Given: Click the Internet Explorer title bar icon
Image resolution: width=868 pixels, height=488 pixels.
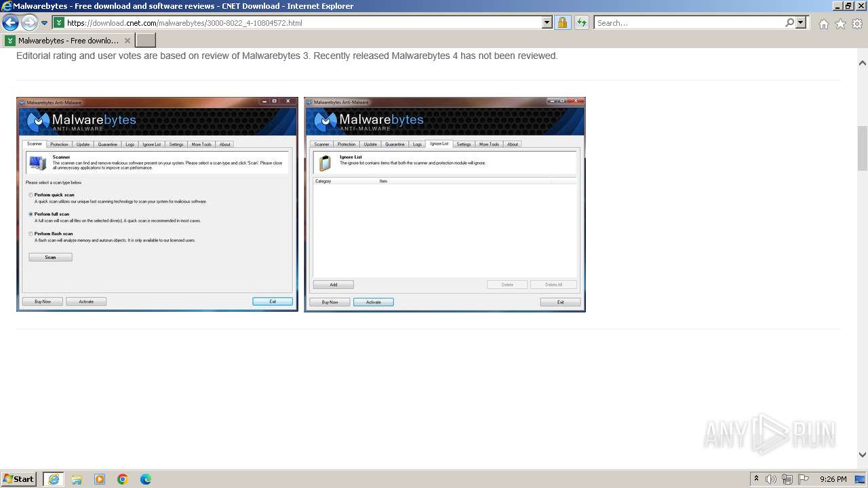Looking at the screenshot, I should click(x=7, y=6).
